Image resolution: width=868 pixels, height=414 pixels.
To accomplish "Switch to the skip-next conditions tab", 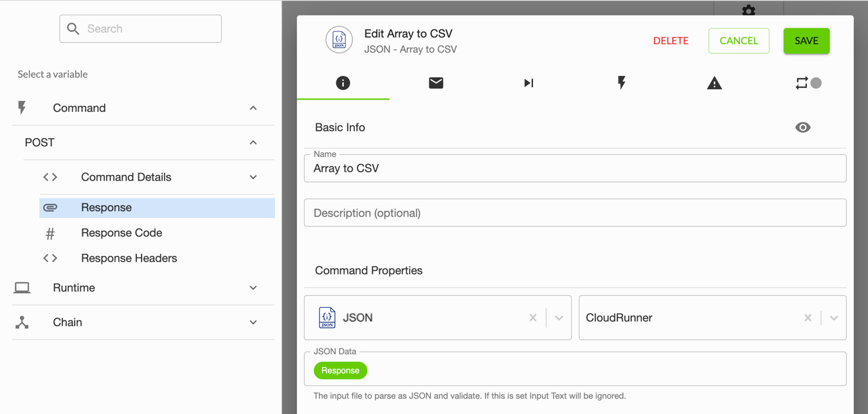I will (529, 83).
